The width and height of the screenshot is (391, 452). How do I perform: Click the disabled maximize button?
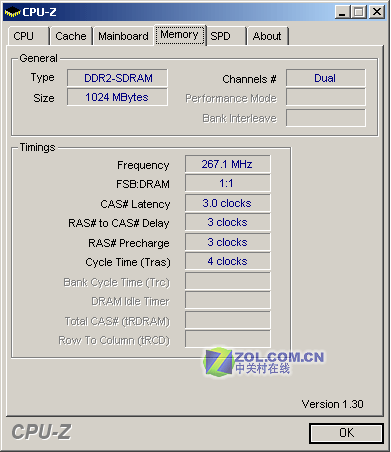tap(359, 12)
